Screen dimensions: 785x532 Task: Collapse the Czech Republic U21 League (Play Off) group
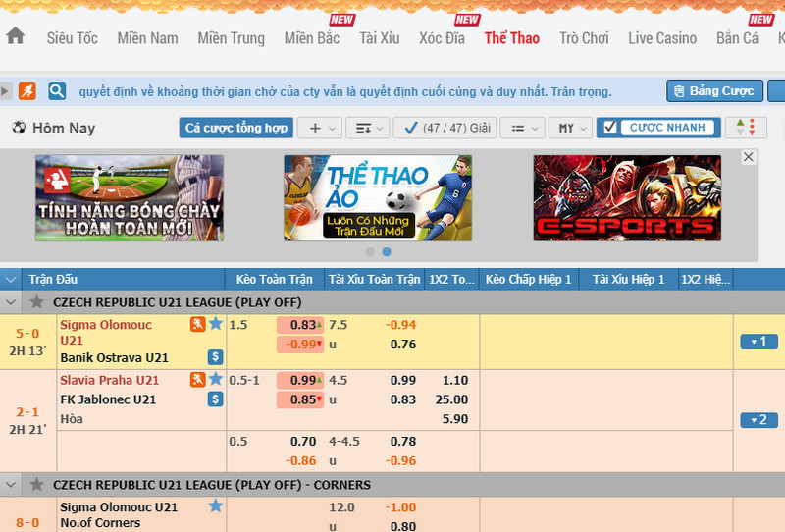[11, 302]
